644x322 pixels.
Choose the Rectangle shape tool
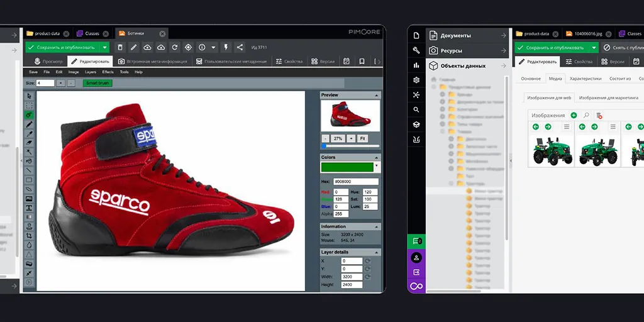pyautogui.click(x=29, y=180)
